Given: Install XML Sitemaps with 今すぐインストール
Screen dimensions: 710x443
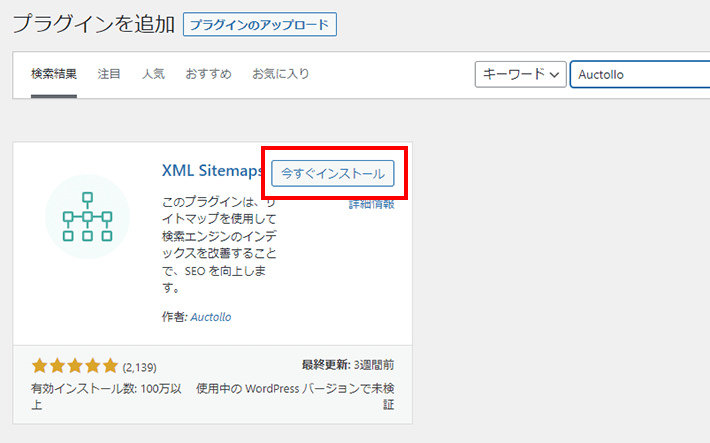Looking at the screenshot, I should click(333, 173).
